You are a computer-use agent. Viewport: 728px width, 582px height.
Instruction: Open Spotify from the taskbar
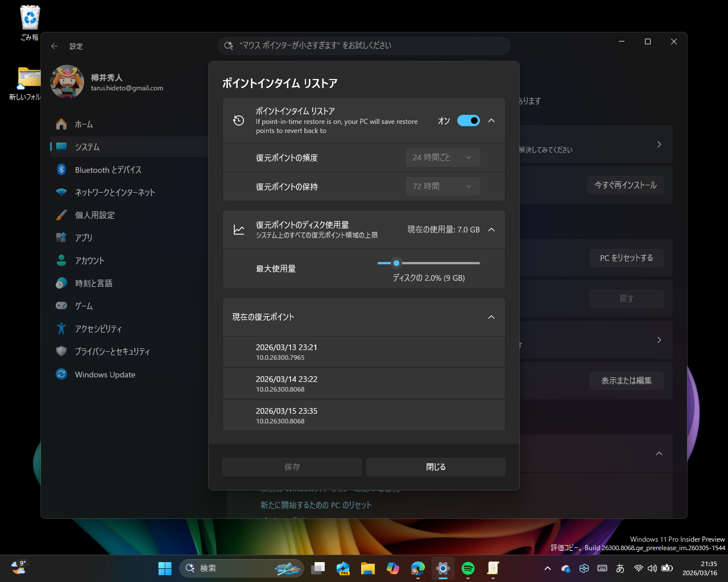pos(468,568)
